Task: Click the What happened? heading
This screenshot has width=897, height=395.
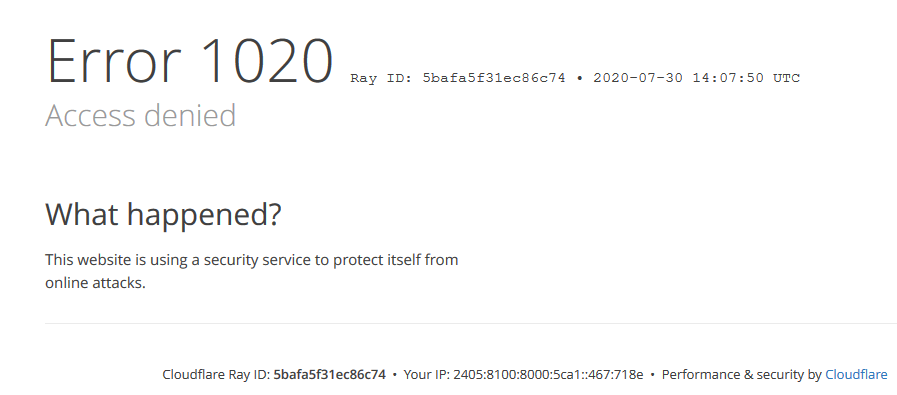Action: click(x=163, y=215)
